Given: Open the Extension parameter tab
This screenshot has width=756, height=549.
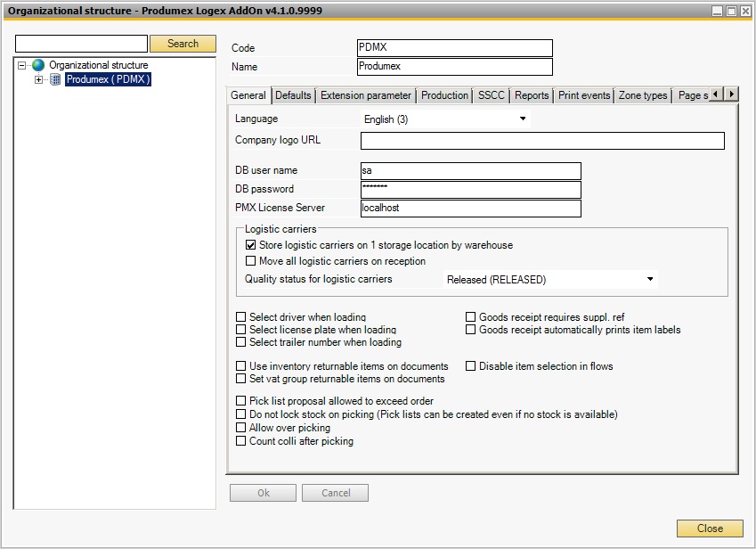Looking at the screenshot, I should point(366,95).
